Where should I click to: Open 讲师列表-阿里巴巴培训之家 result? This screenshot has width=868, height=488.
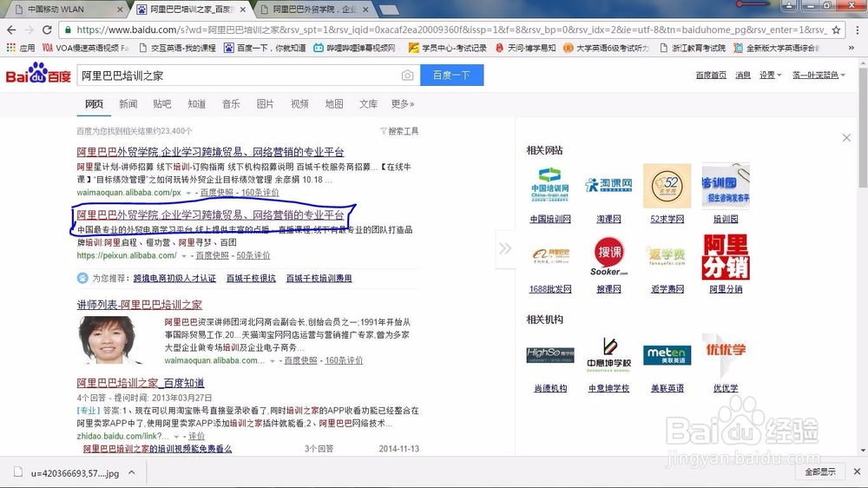click(140, 305)
